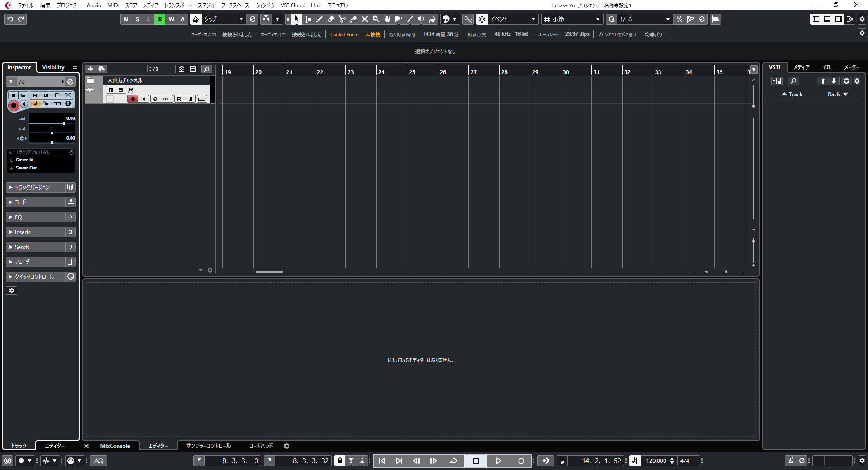
Task: Open the snap type イベント dropdown
Action: 533,19
